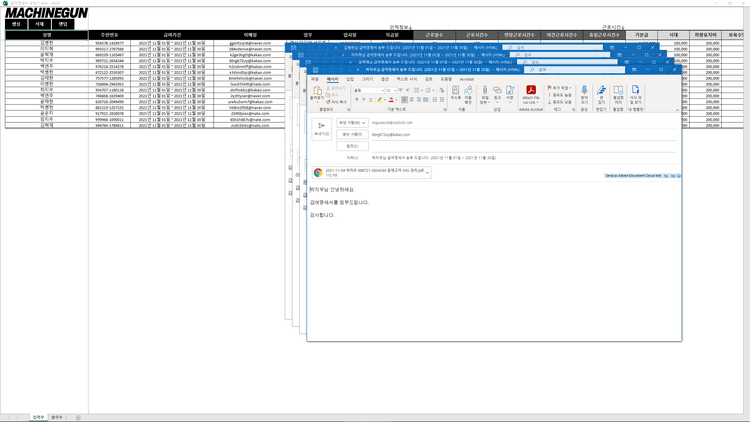Screen dimensions: 750x422
Task: Toggle underline text formatting
Action: pos(371,100)
